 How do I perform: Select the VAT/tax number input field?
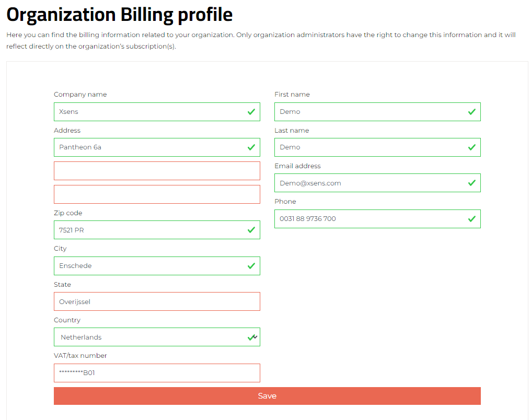point(157,372)
